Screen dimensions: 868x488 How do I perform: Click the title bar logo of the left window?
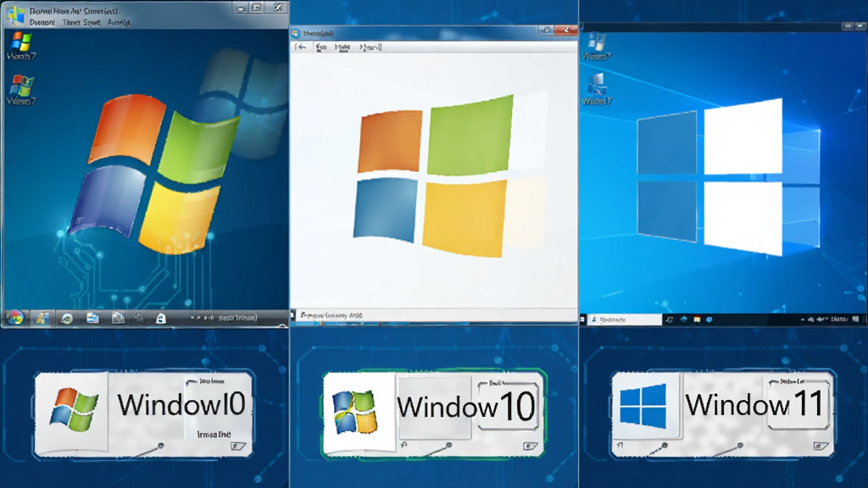pyautogui.click(x=15, y=15)
